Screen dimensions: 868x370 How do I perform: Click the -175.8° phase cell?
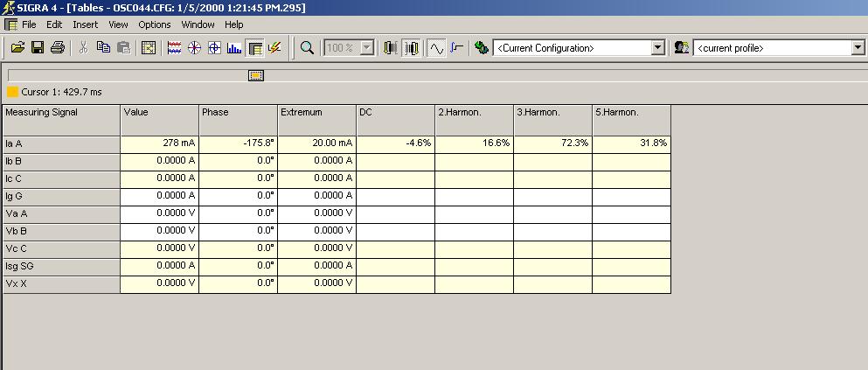pos(239,144)
